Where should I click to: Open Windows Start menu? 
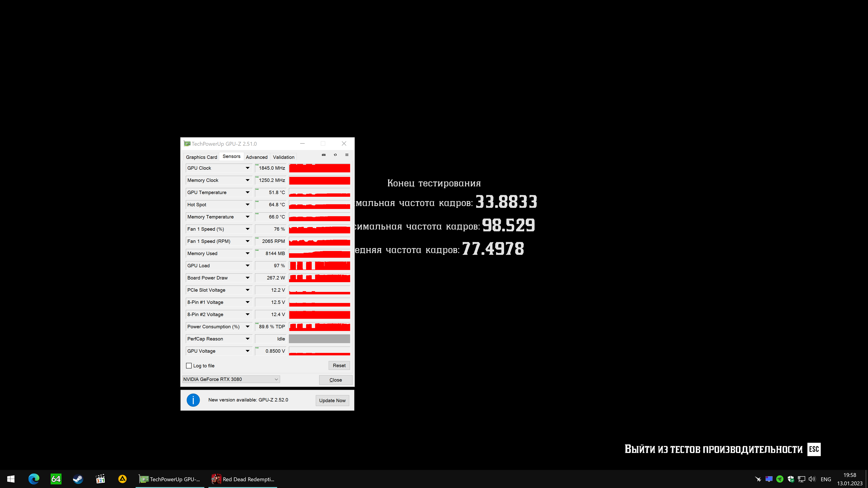[x=11, y=479]
